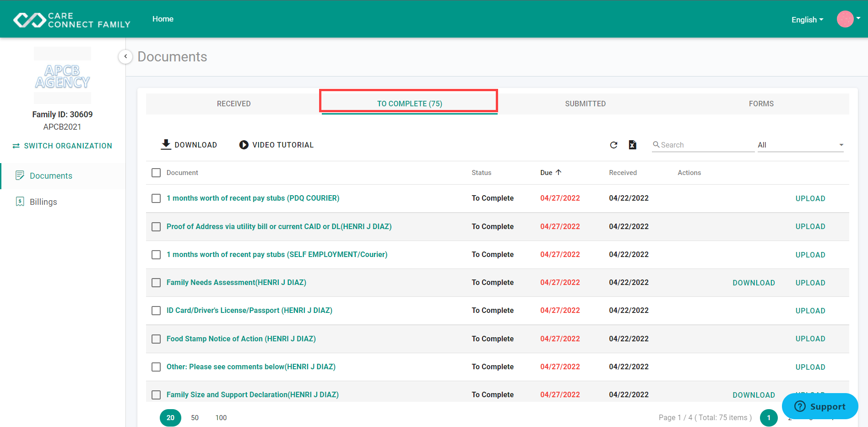Check the PDQ COURIER pay stubs row
868x427 pixels.
(x=156, y=198)
